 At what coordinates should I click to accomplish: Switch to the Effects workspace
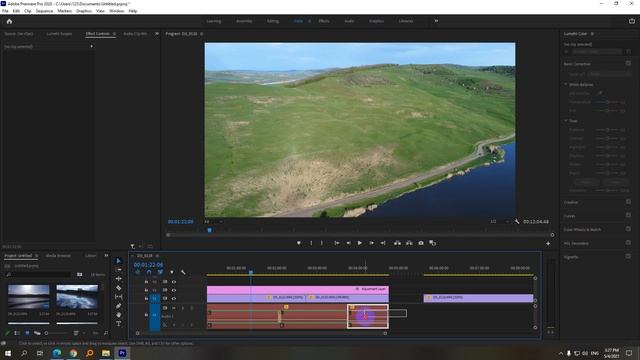coord(324,21)
